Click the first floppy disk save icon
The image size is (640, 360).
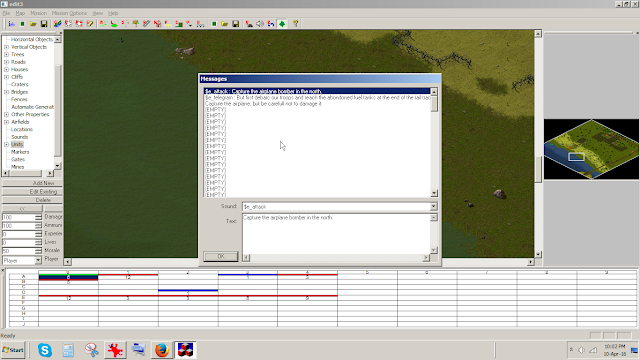click(44, 24)
